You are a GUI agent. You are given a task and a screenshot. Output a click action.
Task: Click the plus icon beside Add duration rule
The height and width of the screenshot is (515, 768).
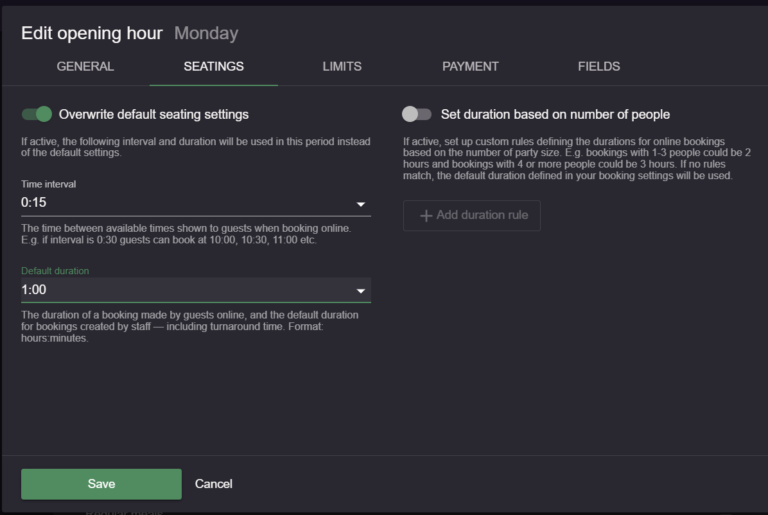click(x=426, y=216)
